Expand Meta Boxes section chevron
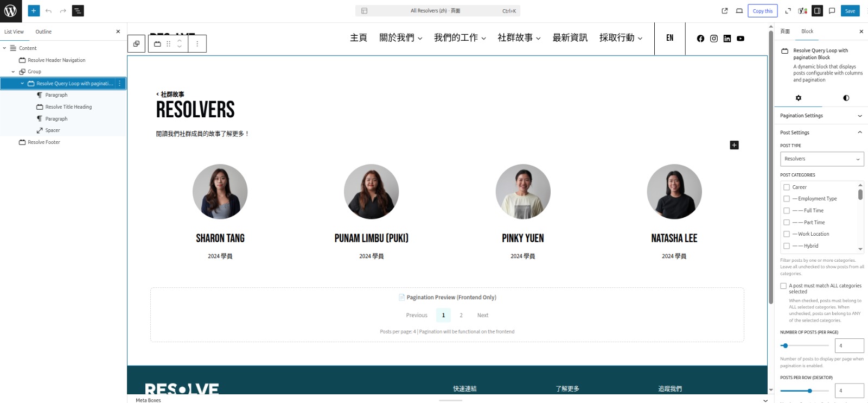Image resolution: width=868 pixels, height=403 pixels. coord(765,400)
